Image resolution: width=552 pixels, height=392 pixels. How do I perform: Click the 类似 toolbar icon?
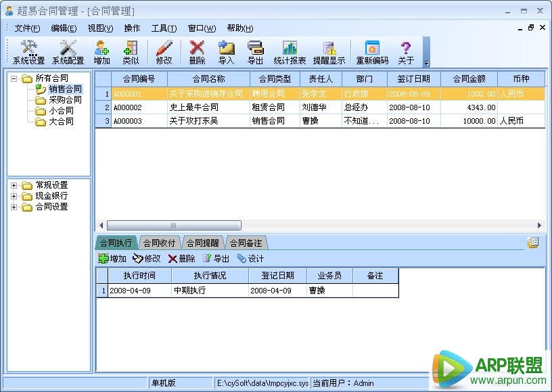(x=130, y=51)
